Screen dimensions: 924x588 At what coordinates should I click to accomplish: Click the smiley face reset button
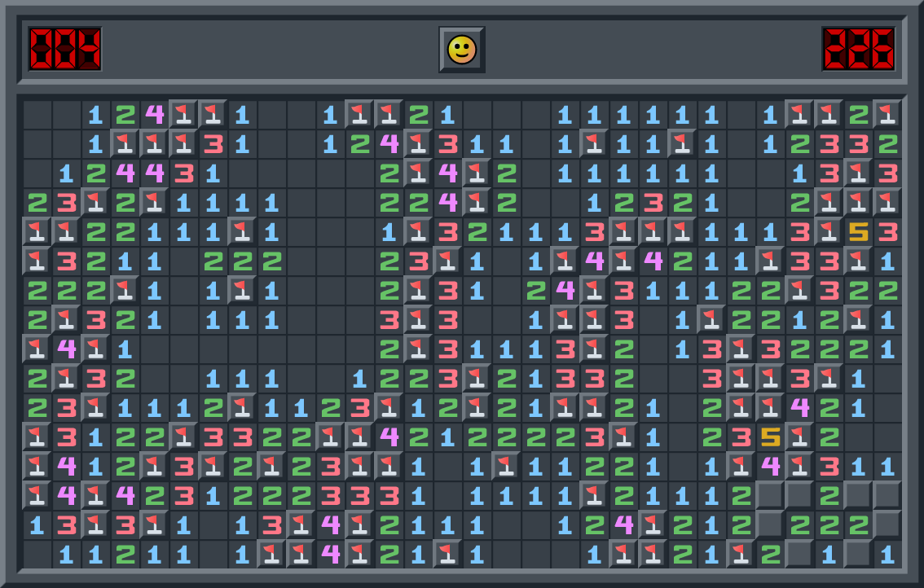[462, 50]
